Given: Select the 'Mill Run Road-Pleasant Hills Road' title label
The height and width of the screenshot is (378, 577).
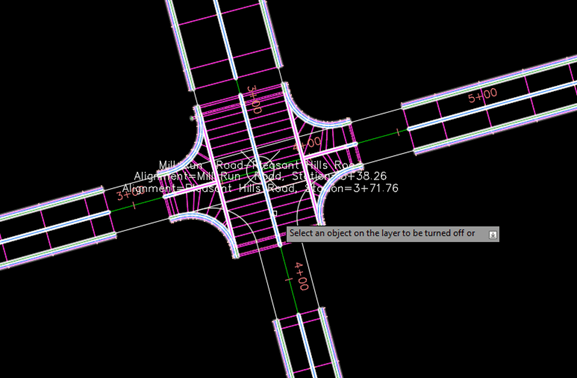Looking at the screenshot, I should coord(261,165).
